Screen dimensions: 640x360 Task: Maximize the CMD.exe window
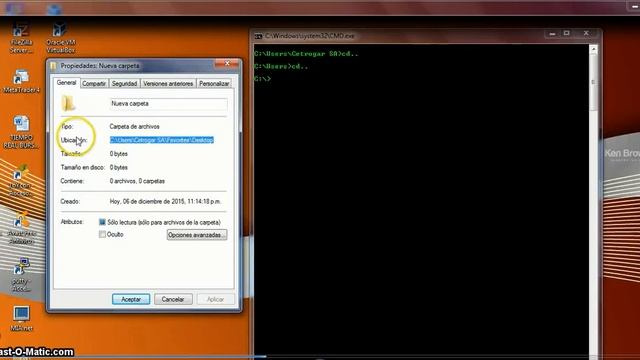(x=567, y=33)
